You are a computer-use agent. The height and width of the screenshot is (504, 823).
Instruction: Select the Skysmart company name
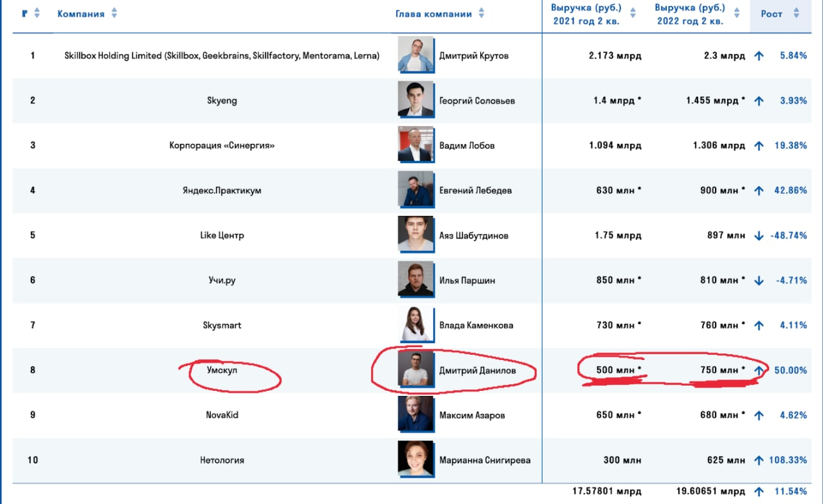[222, 325]
